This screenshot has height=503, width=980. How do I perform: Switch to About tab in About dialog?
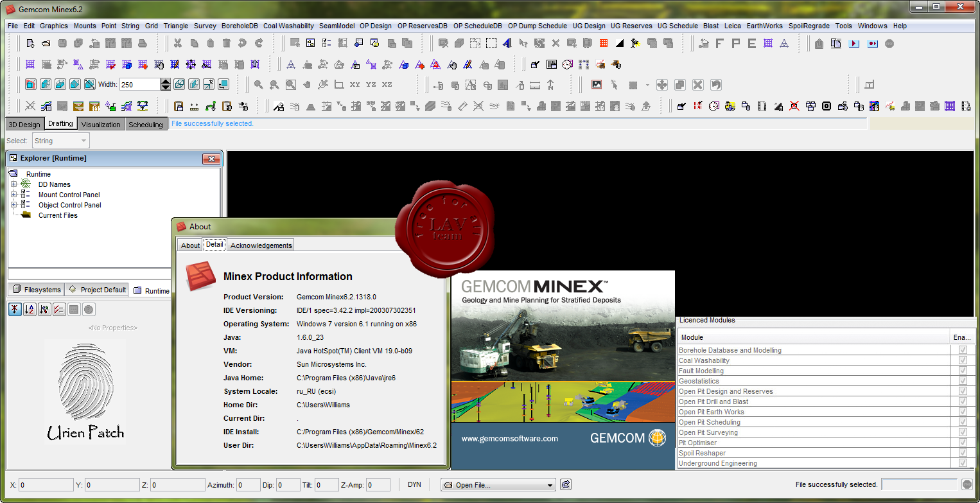190,245
